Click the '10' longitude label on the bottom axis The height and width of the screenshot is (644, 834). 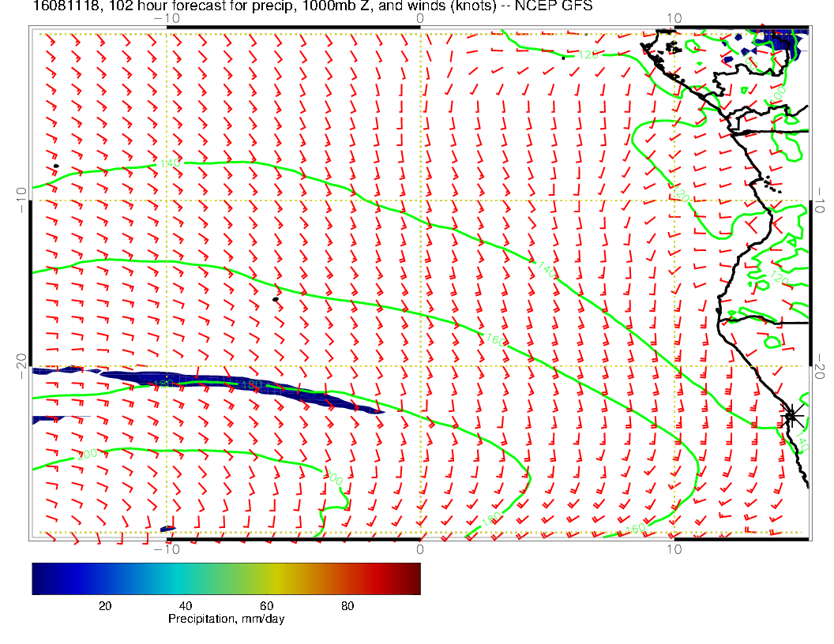click(x=673, y=549)
